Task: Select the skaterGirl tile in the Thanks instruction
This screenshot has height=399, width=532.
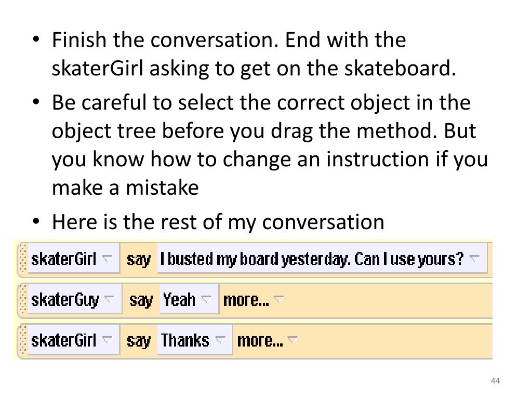Action: coord(74,340)
